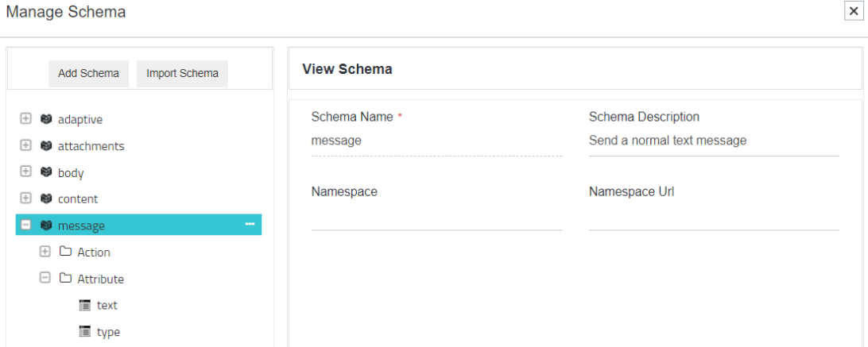868x347 pixels.
Task: Expand the content schema node
Action: pyautogui.click(x=25, y=199)
